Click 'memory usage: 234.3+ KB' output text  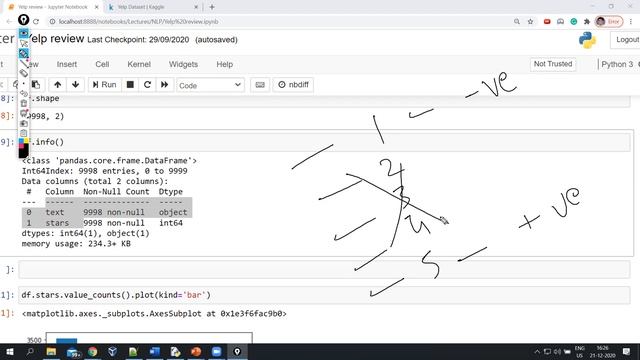pos(76,244)
